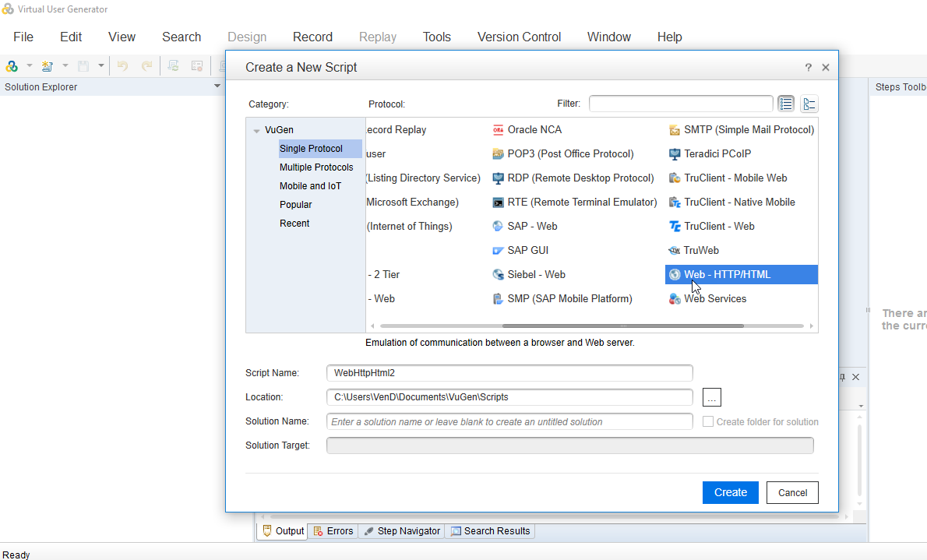Click the TruClient - Web protocol icon

[x=675, y=226]
